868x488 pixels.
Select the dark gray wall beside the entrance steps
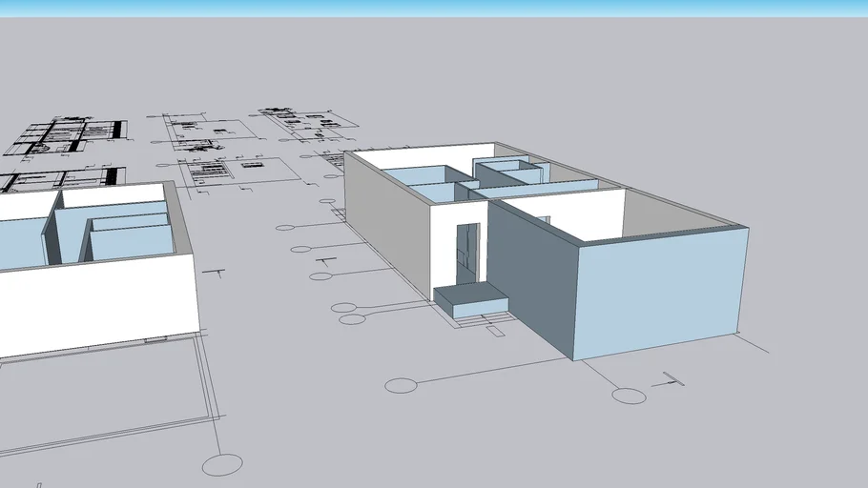[527, 279]
